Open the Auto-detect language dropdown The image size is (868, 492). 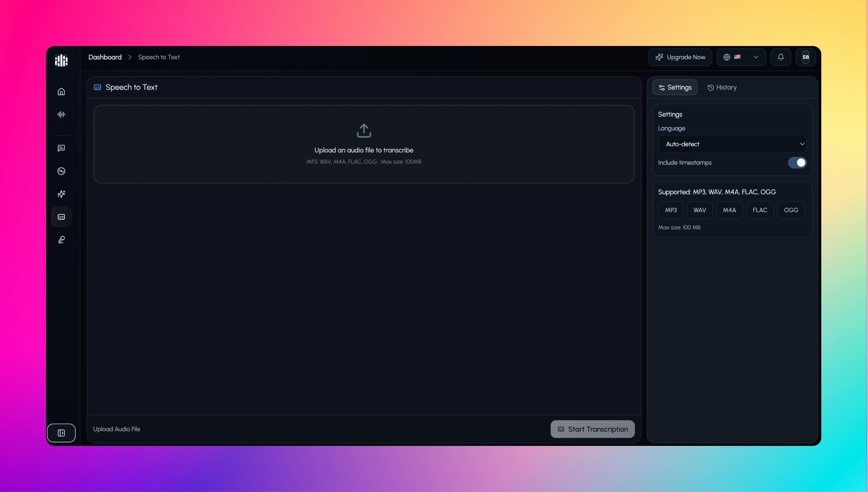pos(732,144)
